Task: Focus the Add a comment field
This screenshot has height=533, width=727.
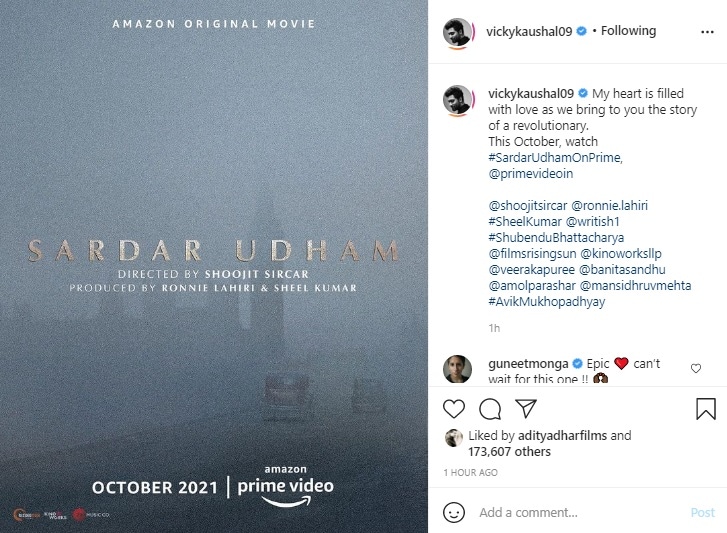Action: pyautogui.click(x=580, y=513)
